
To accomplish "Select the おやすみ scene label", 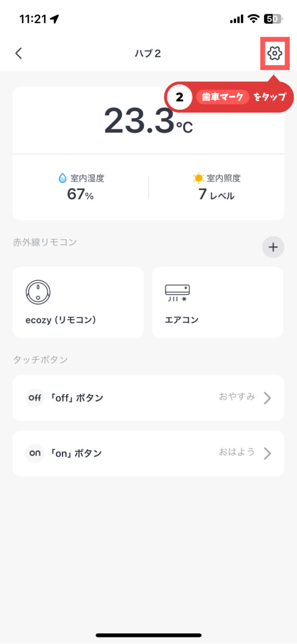I will coord(237,397).
